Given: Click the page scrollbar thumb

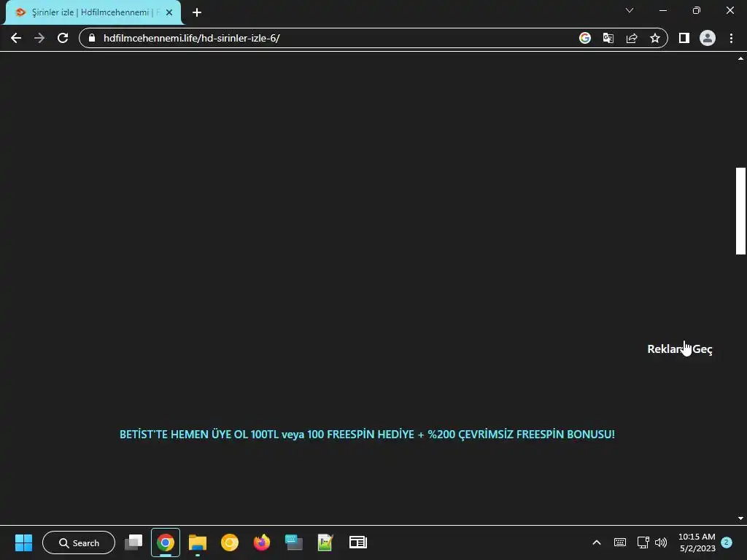Looking at the screenshot, I should 740,211.
